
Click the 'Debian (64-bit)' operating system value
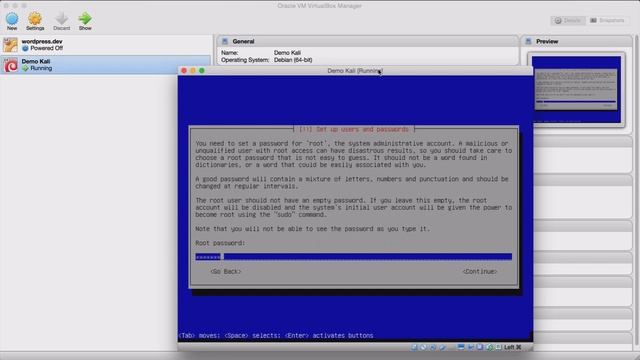pos(293,60)
